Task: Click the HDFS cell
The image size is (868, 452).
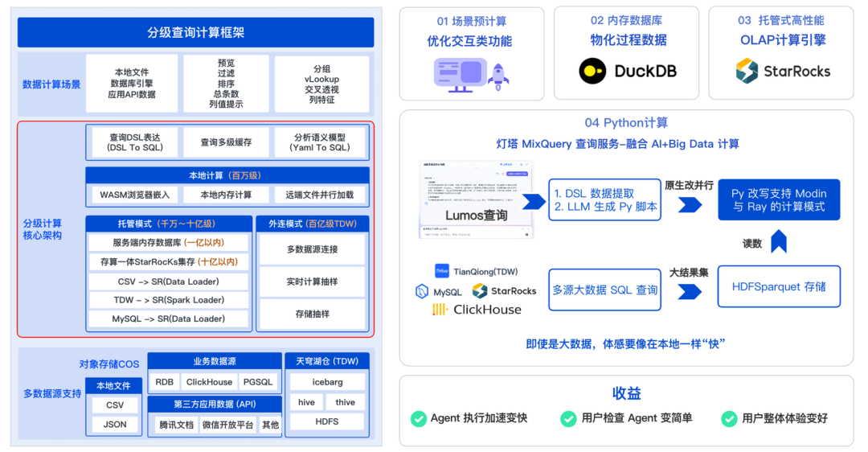Action: click(x=327, y=421)
